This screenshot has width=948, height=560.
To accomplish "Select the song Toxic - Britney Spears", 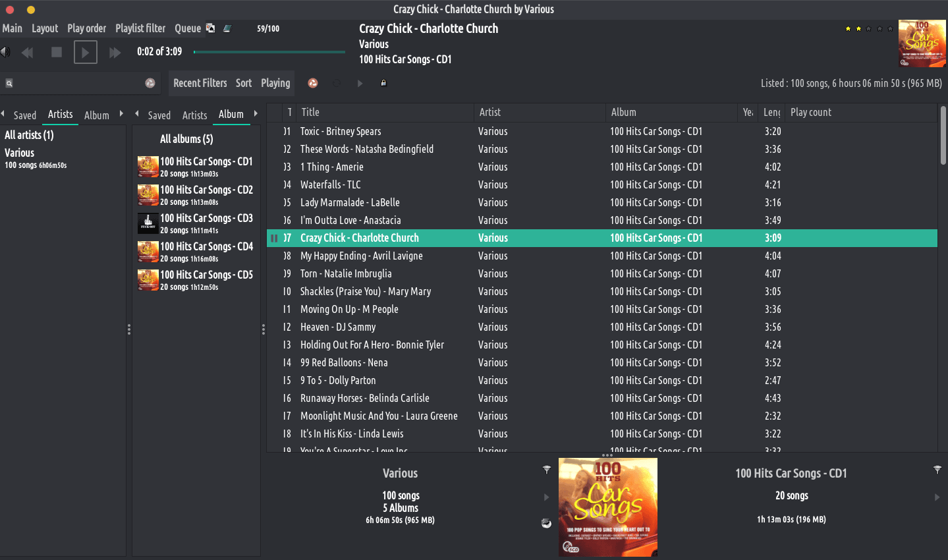I will (601, 131).
